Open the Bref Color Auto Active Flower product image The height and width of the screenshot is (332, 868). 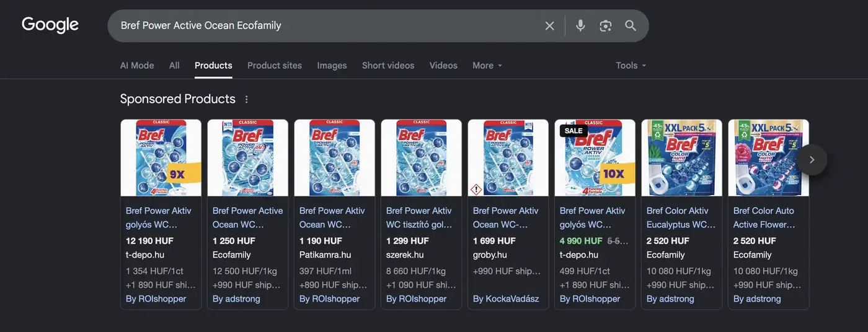(769, 158)
